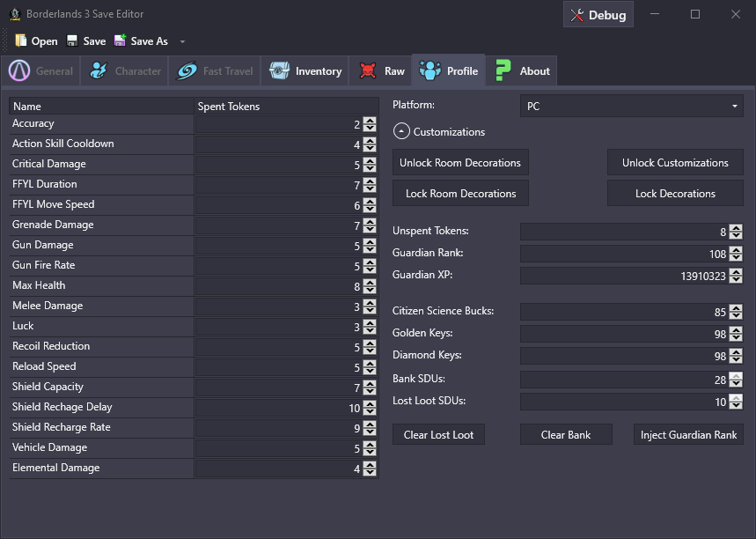Select the Profile tab

448,70
